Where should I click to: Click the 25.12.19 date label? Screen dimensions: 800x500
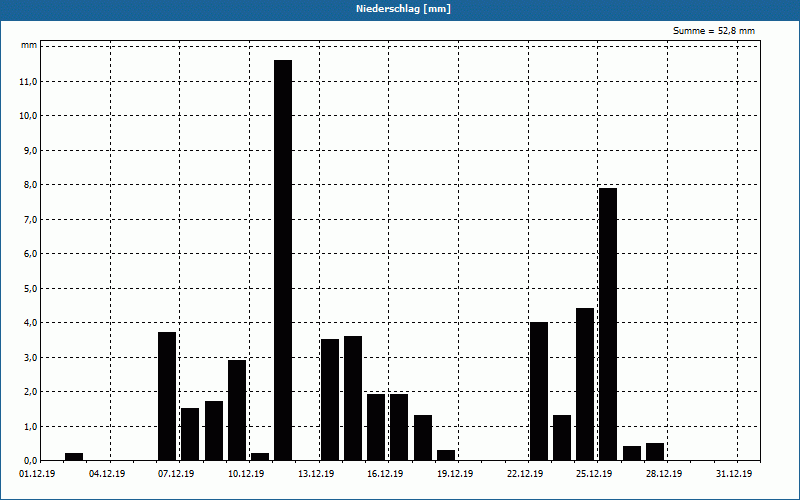594,474
